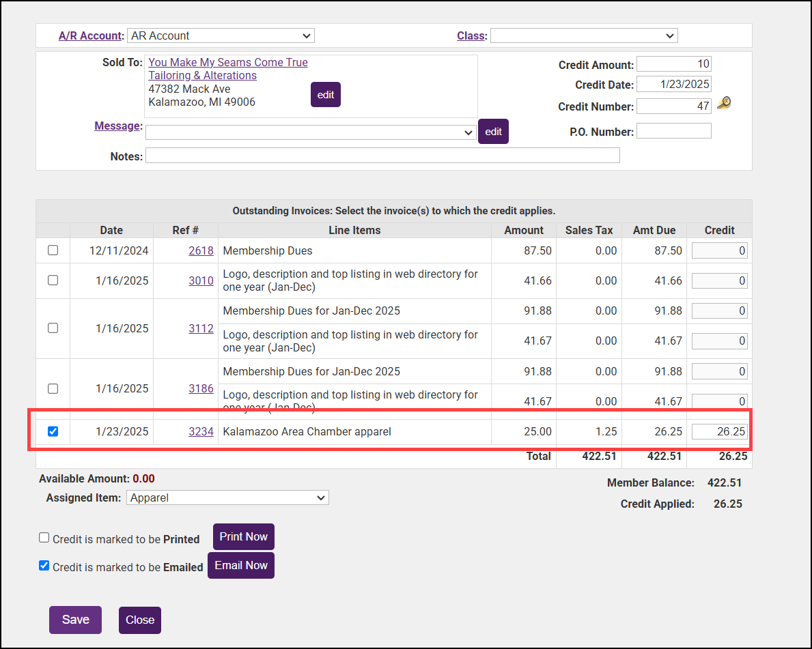812x649 pixels.
Task: Click the key icon beside Credit Number
Action: click(724, 104)
